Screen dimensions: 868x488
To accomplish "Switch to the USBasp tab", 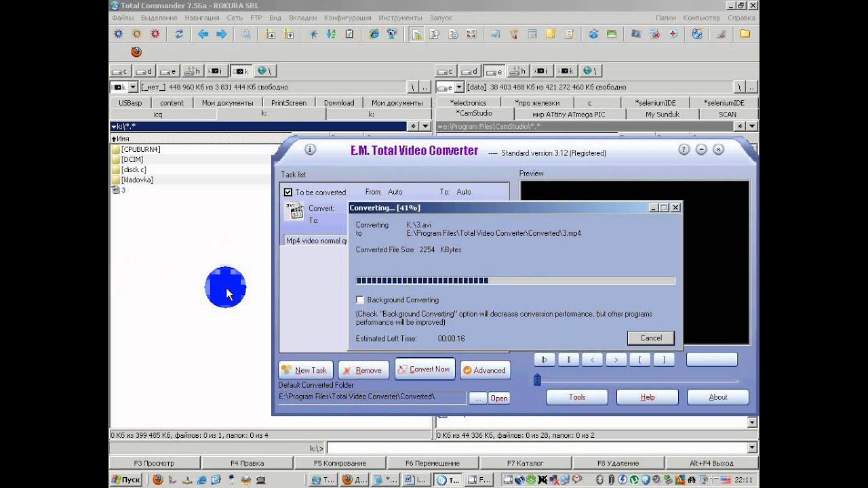I will pos(130,103).
